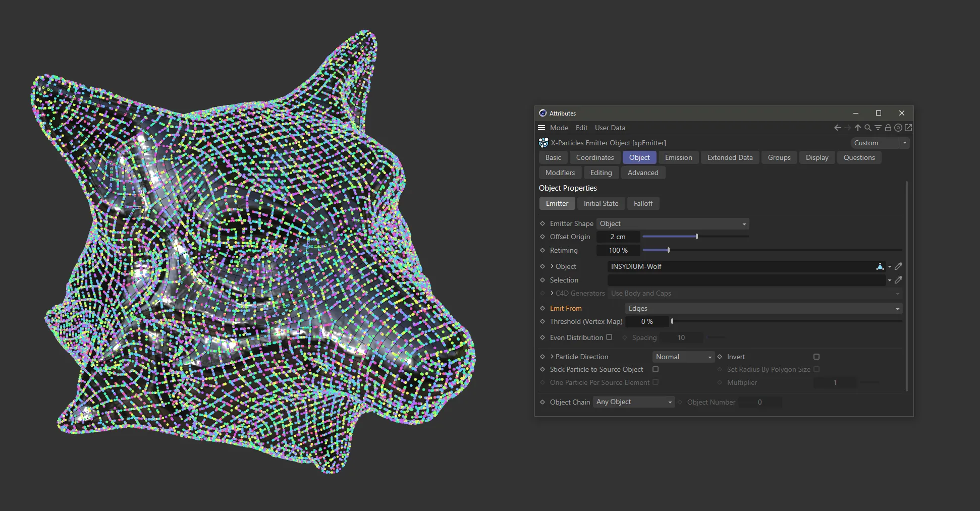The height and width of the screenshot is (511, 980).
Task: Change Object Chain from Any Object dropdown
Action: pyautogui.click(x=633, y=402)
